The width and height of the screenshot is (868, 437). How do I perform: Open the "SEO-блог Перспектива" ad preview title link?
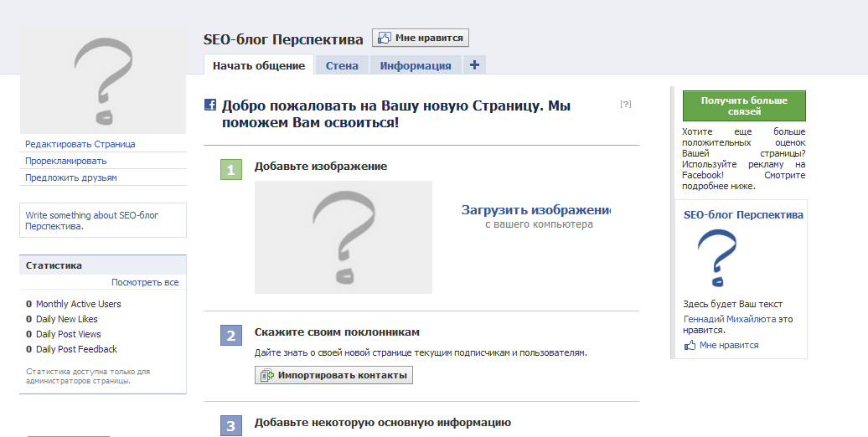743,214
